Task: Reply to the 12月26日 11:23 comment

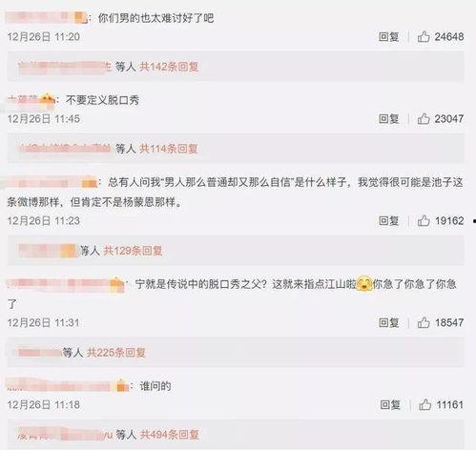Action: click(388, 220)
